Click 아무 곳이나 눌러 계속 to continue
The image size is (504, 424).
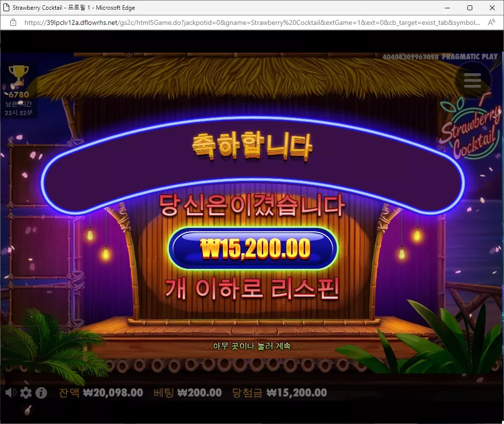pyautogui.click(x=252, y=346)
